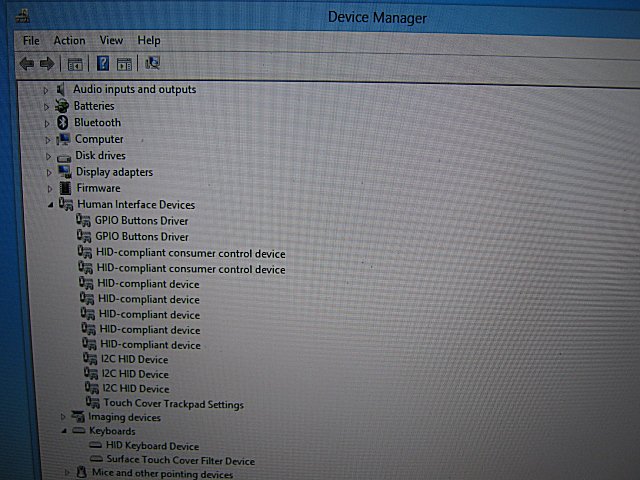
Task: Click the Forward arrow toolbar button
Action: [x=47, y=63]
